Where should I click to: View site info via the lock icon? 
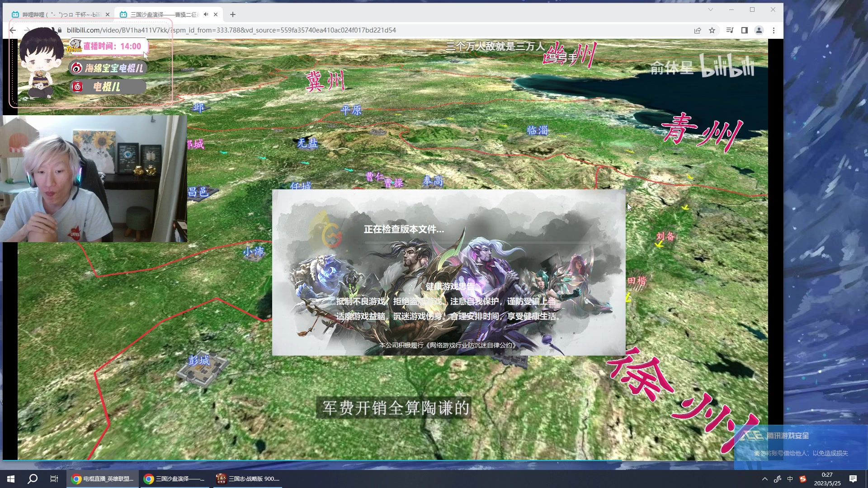click(x=60, y=30)
